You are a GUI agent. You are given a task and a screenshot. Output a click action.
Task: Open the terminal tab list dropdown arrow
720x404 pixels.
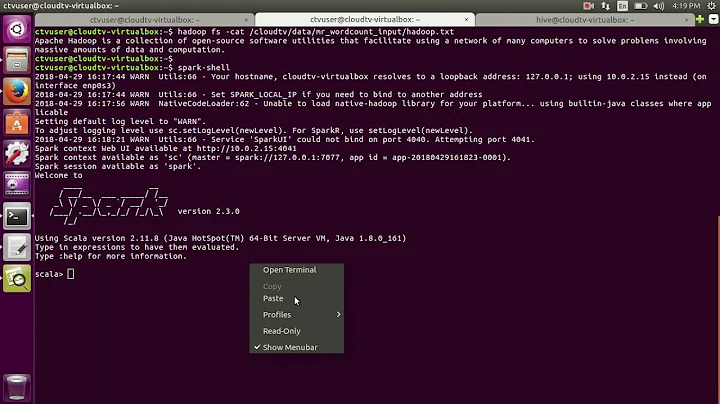click(713, 19)
